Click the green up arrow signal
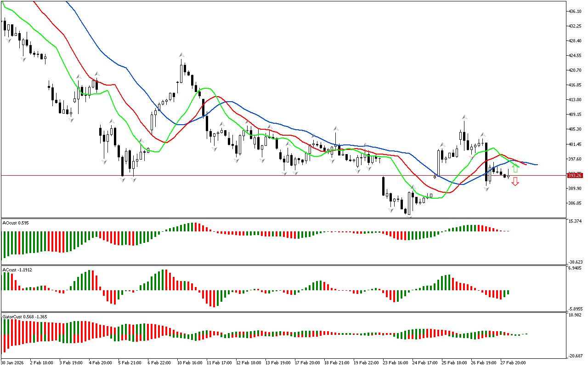The width and height of the screenshot is (588, 368). point(515,168)
